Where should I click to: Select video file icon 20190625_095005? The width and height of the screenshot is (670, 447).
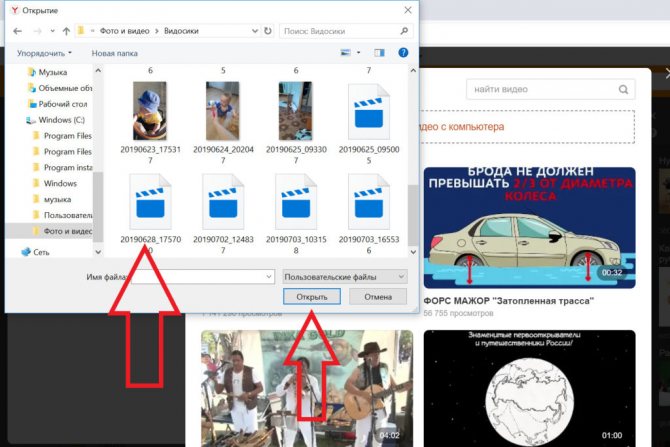pyautogui.click(x=369, y=112)
